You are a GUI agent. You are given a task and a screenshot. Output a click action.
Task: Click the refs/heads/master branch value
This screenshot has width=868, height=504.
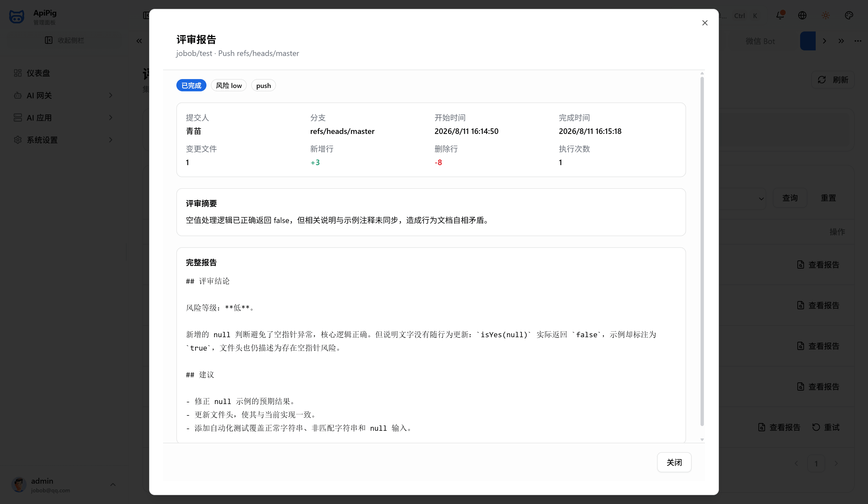[342, 131]
